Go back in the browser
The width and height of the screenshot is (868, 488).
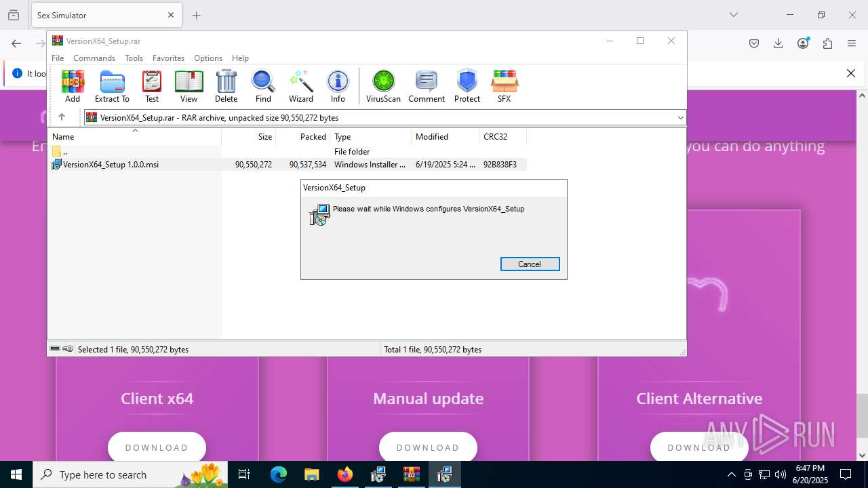16,43
